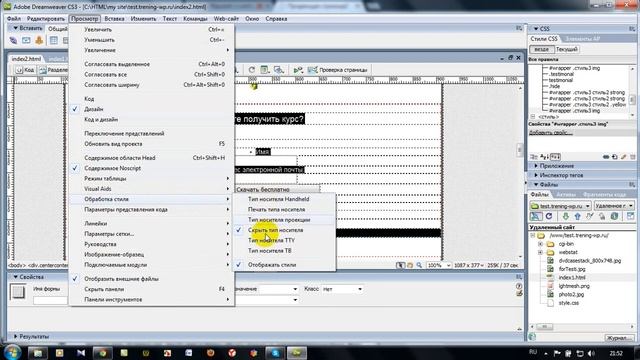Open the Windows Start button
The width and height of the screenshot is (640, 360).
12,352
